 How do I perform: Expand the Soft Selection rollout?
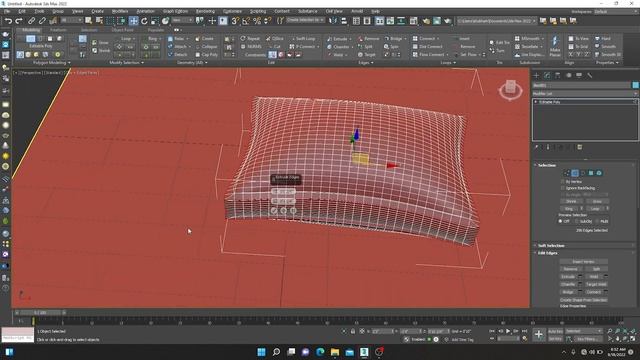[x=551, y=246]
